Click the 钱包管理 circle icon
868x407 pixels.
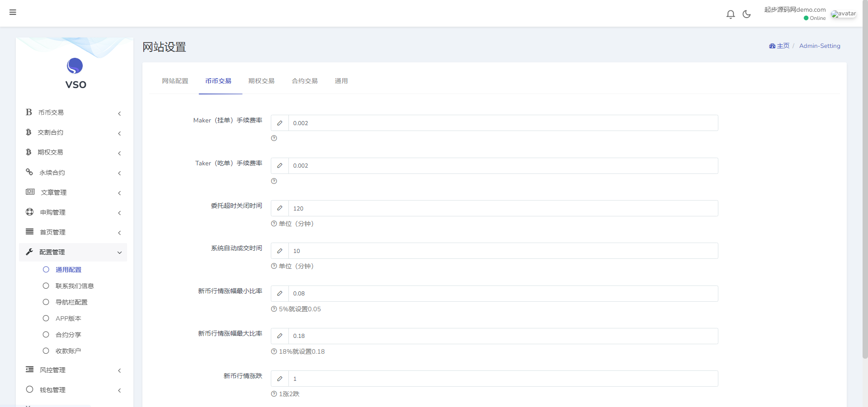[30, 389]
